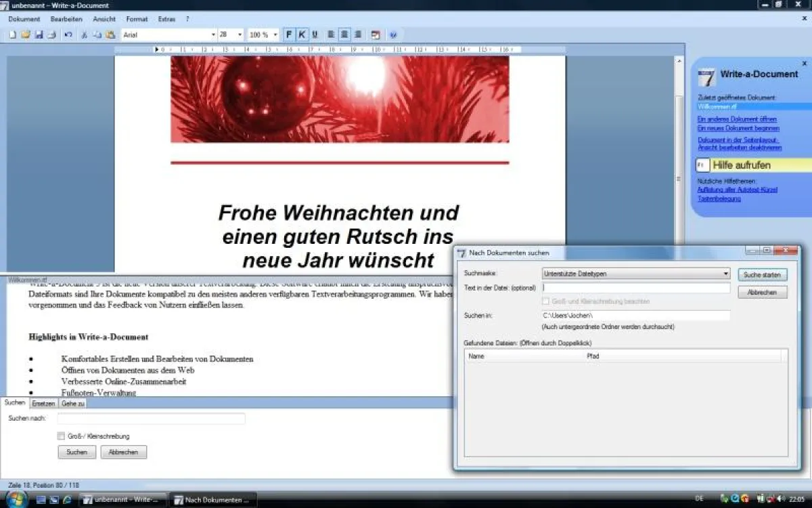812x508 pixels.
Task: Start the search with Suche starten
Action: 763,274
